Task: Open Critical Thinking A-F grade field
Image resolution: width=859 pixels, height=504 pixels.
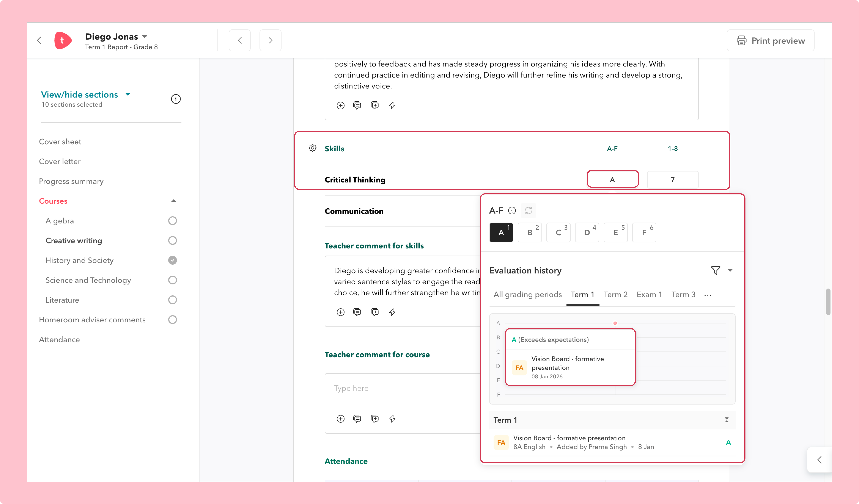Action: [x=613, y=180]
